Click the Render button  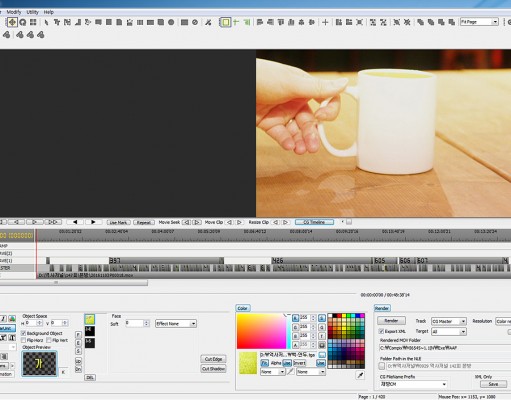coord(391,321)
